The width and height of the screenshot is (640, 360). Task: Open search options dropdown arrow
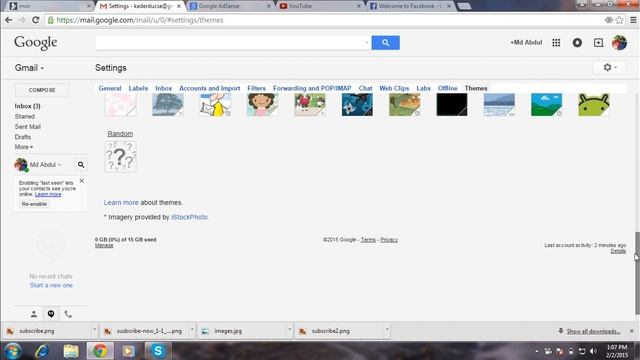coord(367,42)
